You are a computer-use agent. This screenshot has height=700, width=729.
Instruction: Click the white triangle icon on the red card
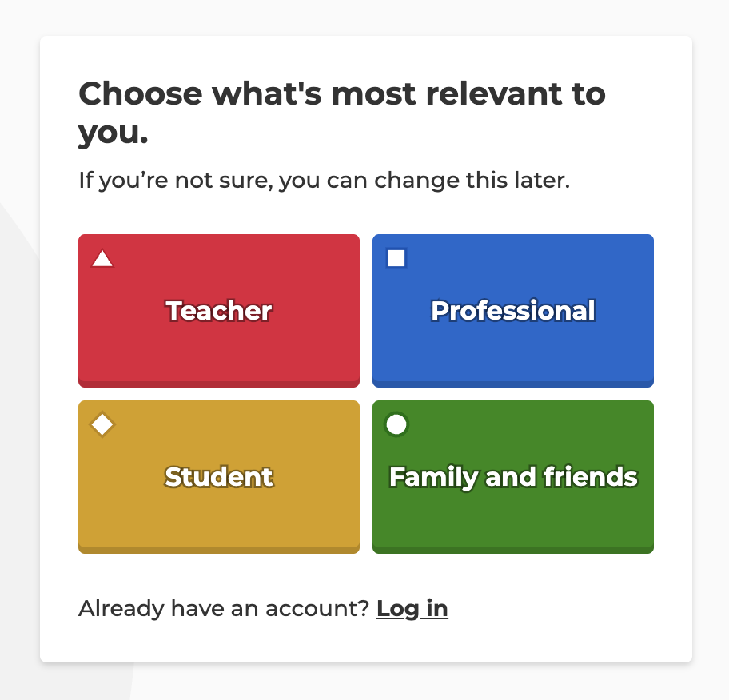point(102,259)
